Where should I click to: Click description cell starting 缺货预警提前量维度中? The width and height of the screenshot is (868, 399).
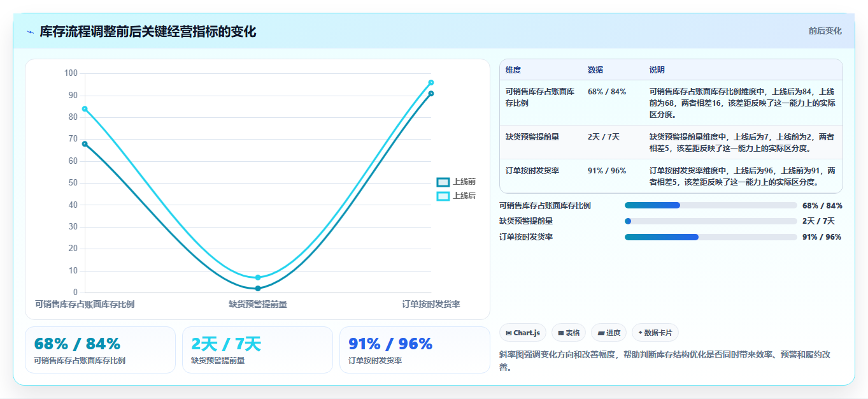click(x=743, y=142)
